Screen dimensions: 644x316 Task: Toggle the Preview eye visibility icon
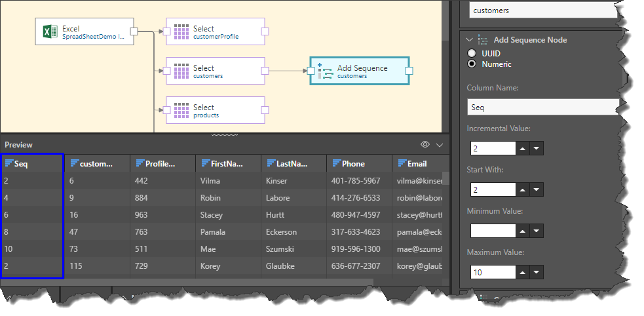coord(425,144)
